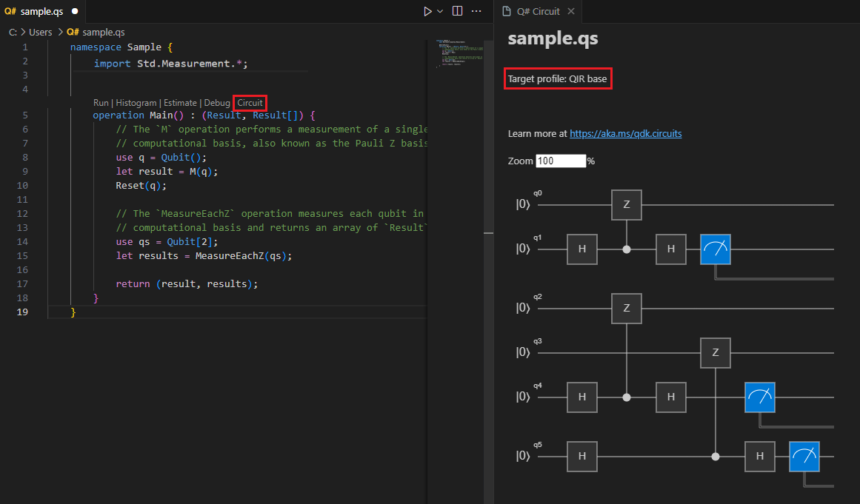This screenshot has height=504, width=860.
Task: Click the Run play icon in editor toolbar
Action: click(x=427, y=11)
